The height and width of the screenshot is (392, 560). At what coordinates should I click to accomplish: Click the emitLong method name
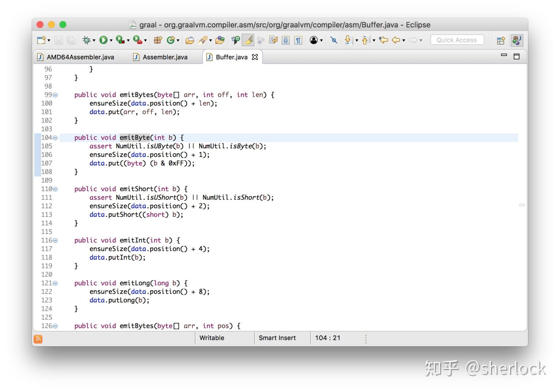pyautogui.click(x=135, y=283)
